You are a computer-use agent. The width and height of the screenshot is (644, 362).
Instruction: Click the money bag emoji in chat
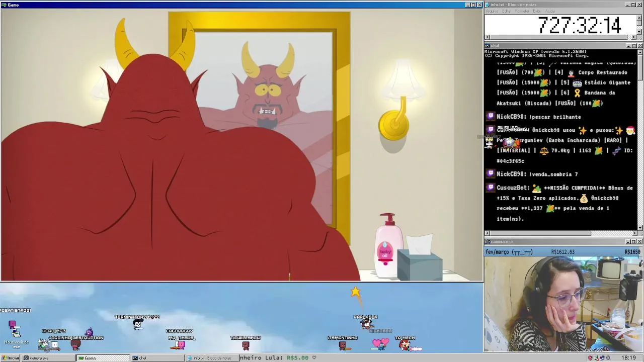coord(584,198)
